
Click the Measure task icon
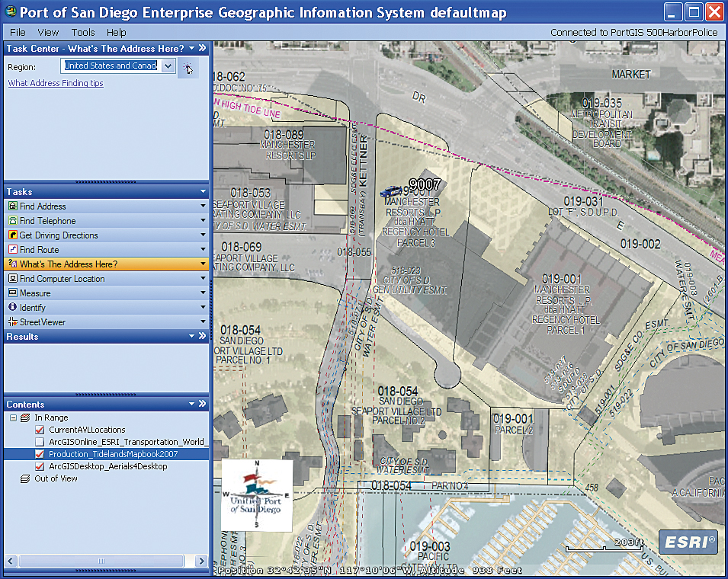pos(12,293)
